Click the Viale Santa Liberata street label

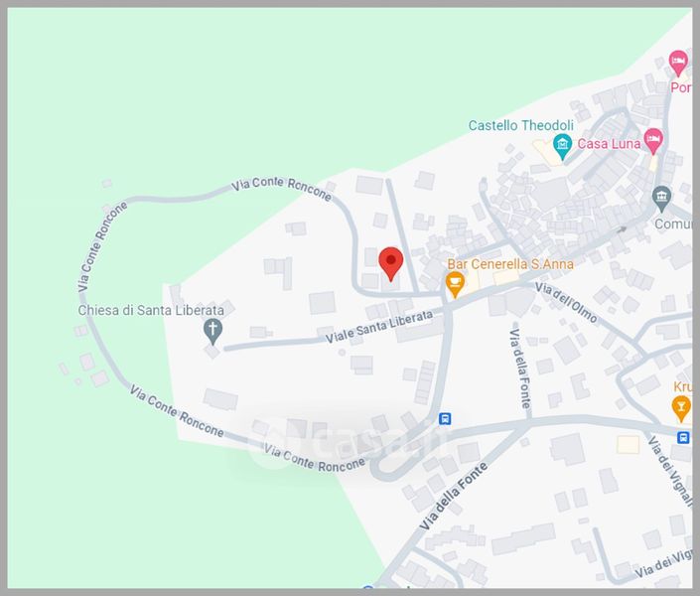[379, 326]
